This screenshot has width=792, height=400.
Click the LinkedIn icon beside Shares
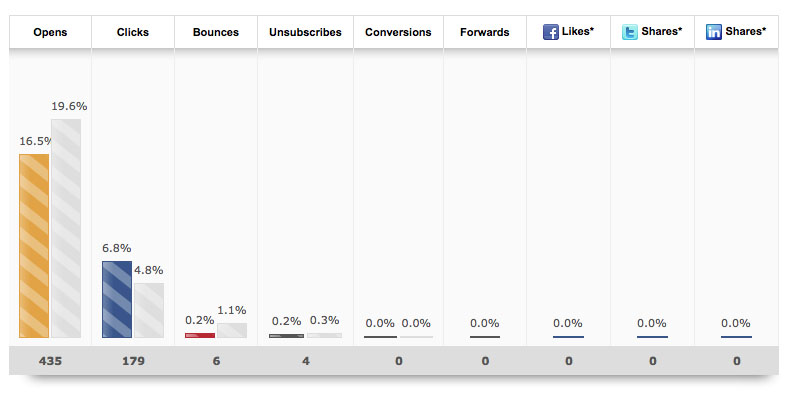pos(714,32)
